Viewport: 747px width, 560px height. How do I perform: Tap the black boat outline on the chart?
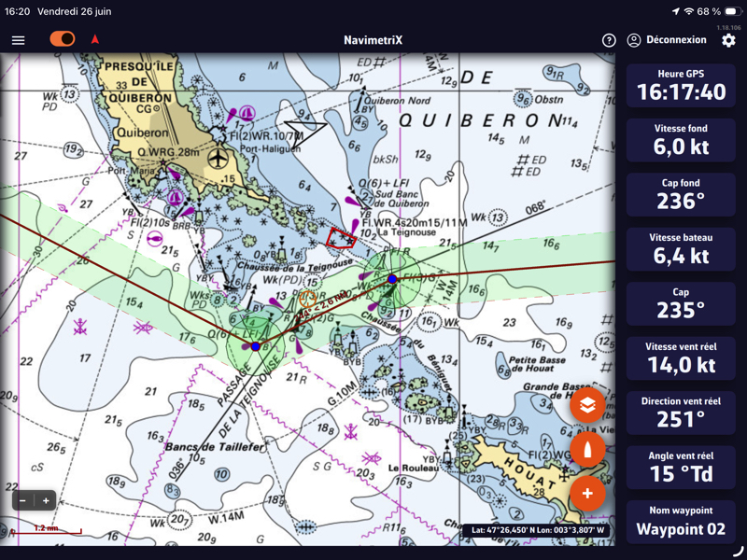[x=305, y=133]
